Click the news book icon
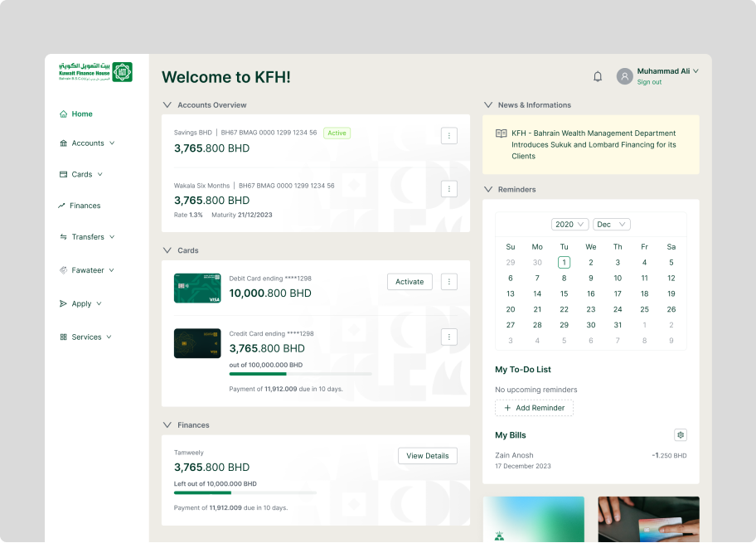Viewport: 756px width, 543px height. [x=501, y=133]
